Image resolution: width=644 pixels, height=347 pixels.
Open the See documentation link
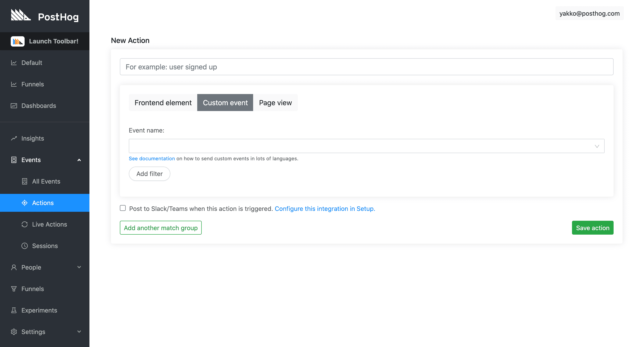(x=152, y=159)
